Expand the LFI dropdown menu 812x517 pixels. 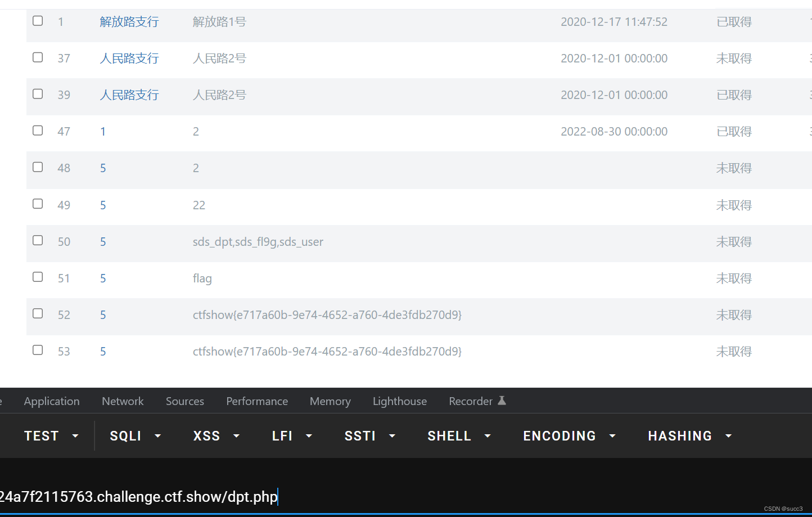[292, 436]
